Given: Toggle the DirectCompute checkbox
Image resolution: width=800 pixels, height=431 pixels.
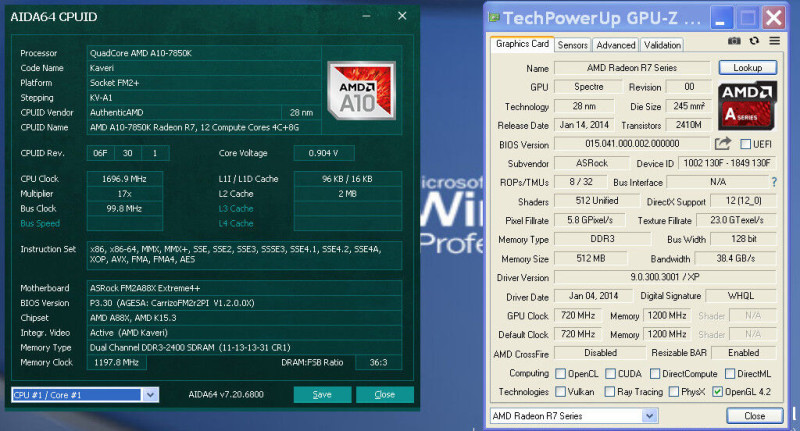Looking at the screenshot, I should click(655, 374).
